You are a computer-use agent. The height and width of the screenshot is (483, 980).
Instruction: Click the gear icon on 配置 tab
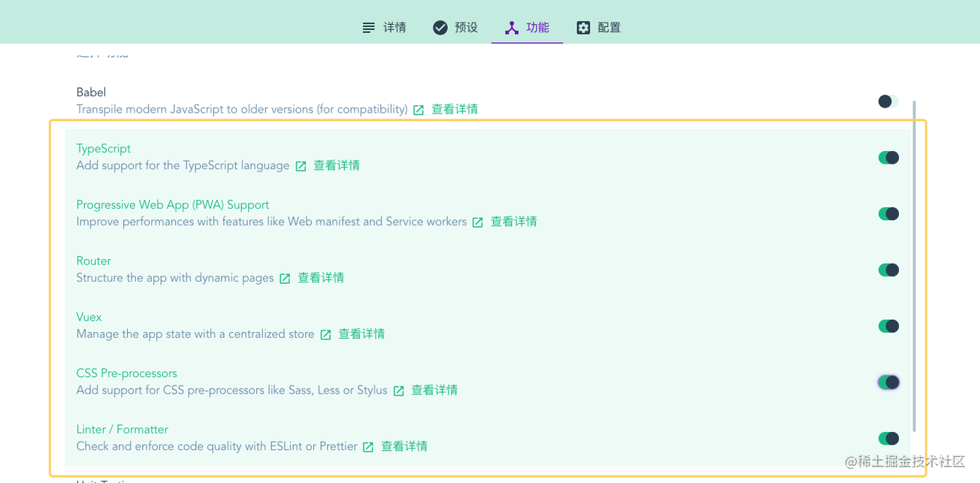pyautogui.click(x=583, y=28)
